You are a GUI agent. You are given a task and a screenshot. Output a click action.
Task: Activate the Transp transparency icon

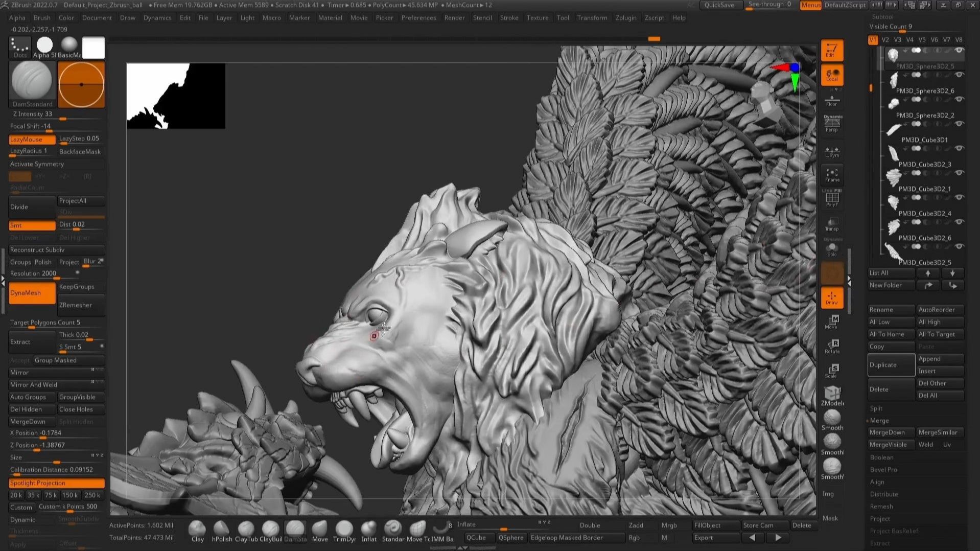pyautogui.click(x=831, y=223)
